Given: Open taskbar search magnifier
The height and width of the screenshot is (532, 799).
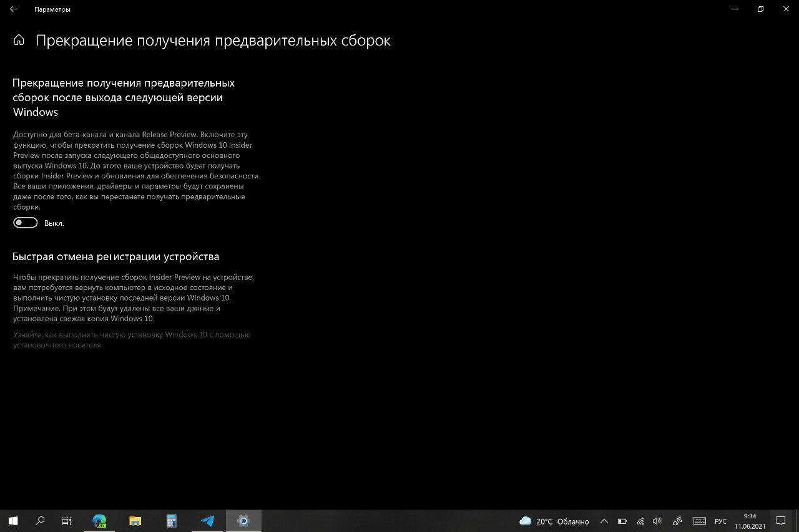Looking at the screenshot, I should pyautogui.click(x=40, y=521).
